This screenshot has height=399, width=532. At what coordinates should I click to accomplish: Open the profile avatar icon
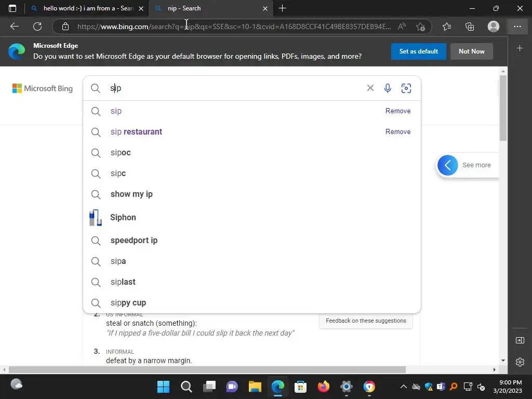(494, 26)
